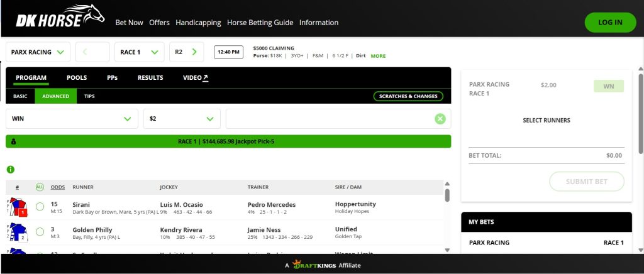Click $5000 CLAIMING race title
Screen dimensions: 644x274
274,48
